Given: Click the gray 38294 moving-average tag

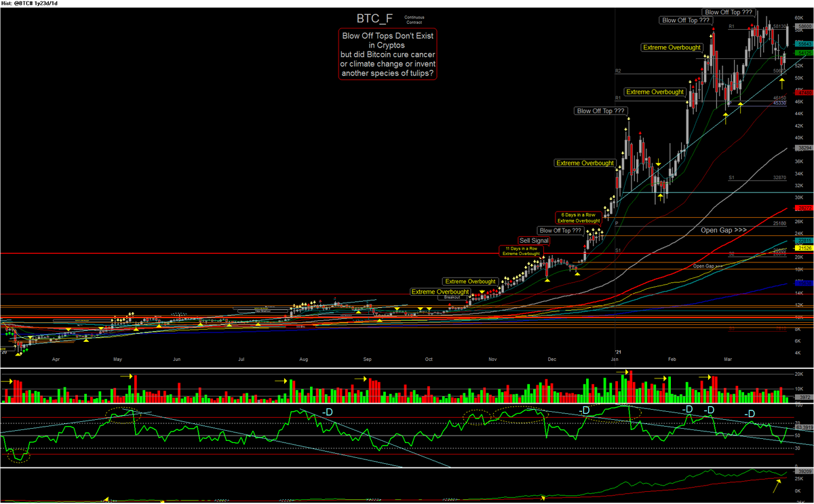Looking at the screenshot, I should tap(804, 147).
